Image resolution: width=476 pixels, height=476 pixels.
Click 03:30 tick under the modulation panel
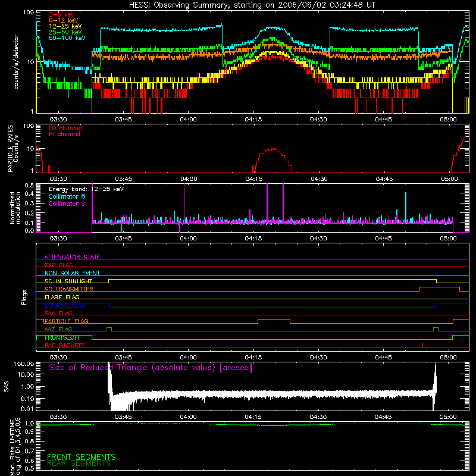(58, 239)
